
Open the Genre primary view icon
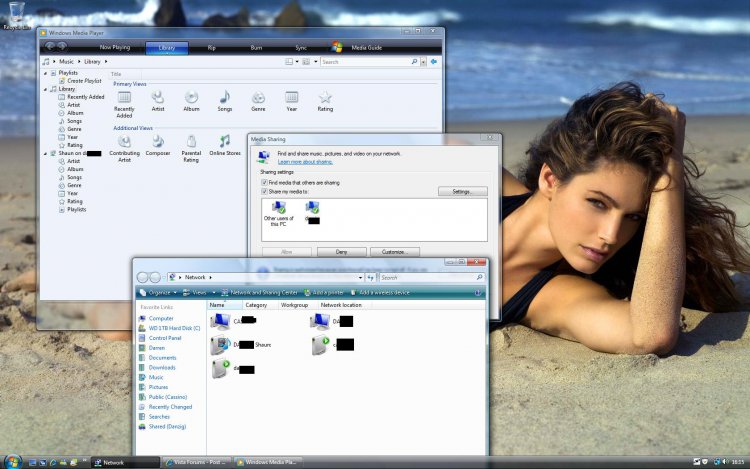(258, 98)
